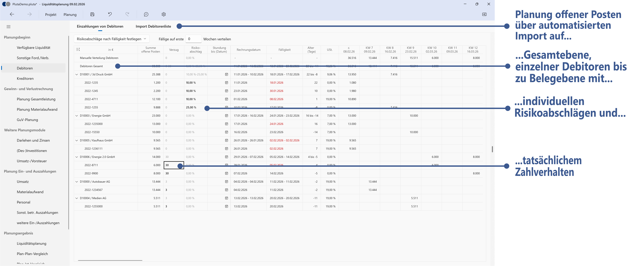644x266 pixels.
Task: Collapse the D10003 / Energie GmbH group
Action: click(x=77, y=116)
